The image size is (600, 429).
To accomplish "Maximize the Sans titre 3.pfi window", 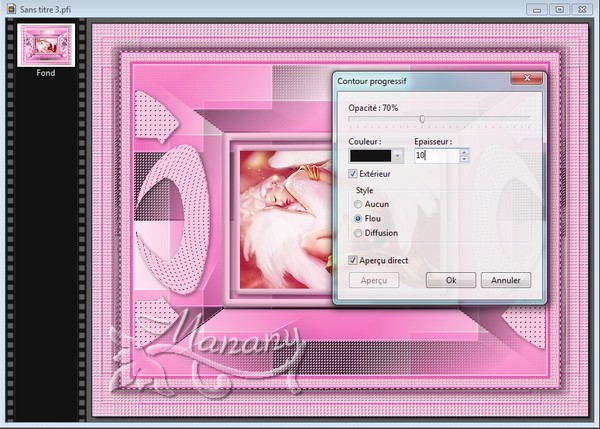I will (x=559, y=10).
